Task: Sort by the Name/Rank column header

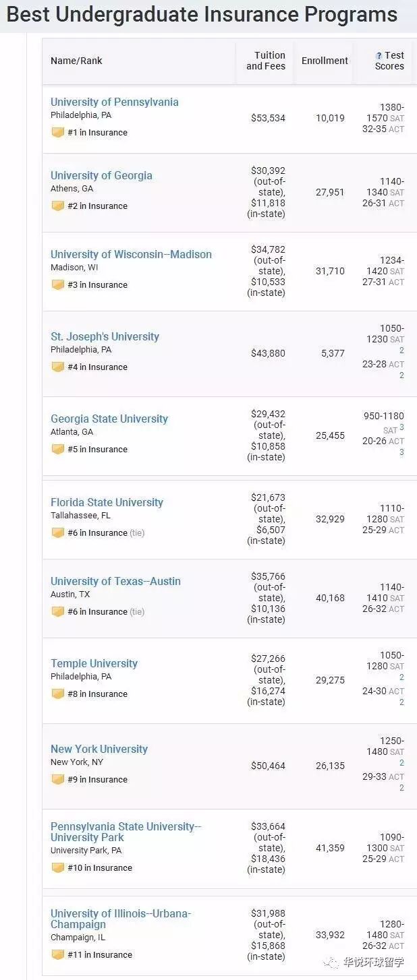Action: pos(76,61)
